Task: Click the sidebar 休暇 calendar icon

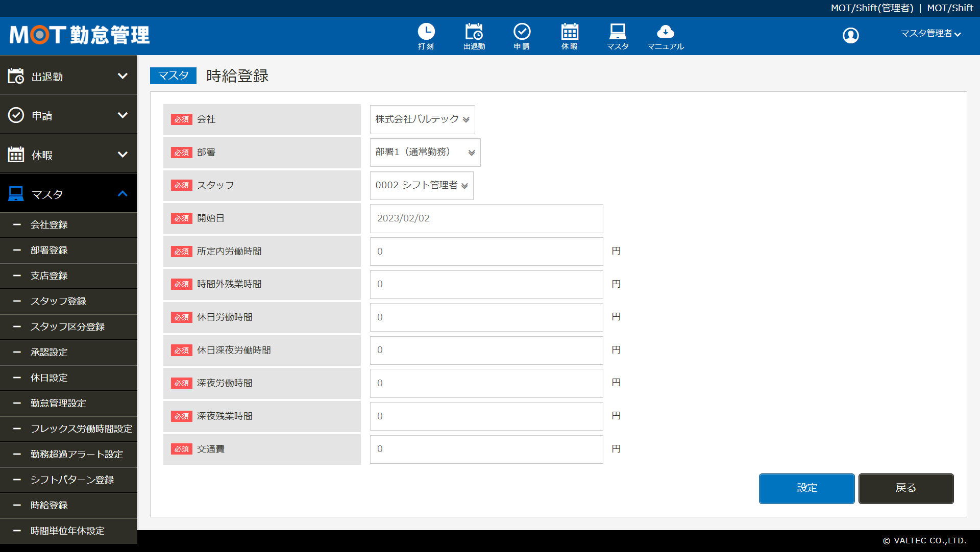Action: click(x=16, y=155)
